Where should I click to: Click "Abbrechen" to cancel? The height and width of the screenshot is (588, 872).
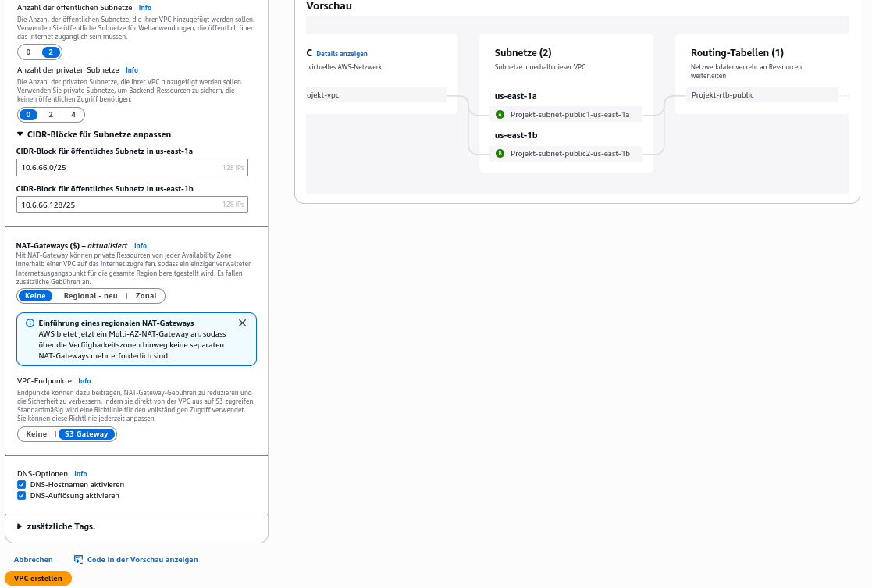pyautogui.click(x=33, y=559)
